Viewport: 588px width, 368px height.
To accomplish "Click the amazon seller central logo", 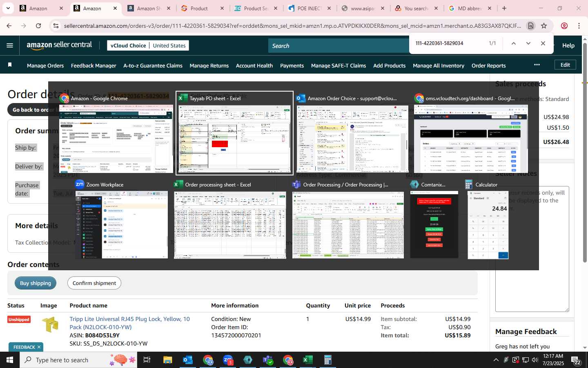I will coord(60,45).
